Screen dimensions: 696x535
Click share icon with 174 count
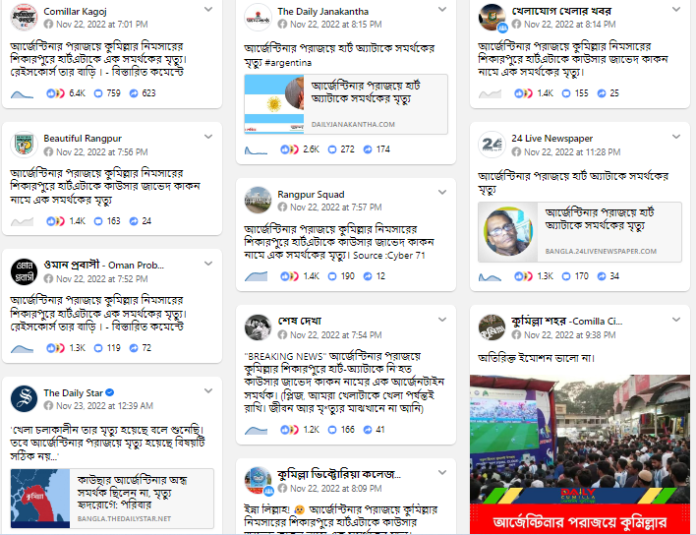click(x=368, y=150)
